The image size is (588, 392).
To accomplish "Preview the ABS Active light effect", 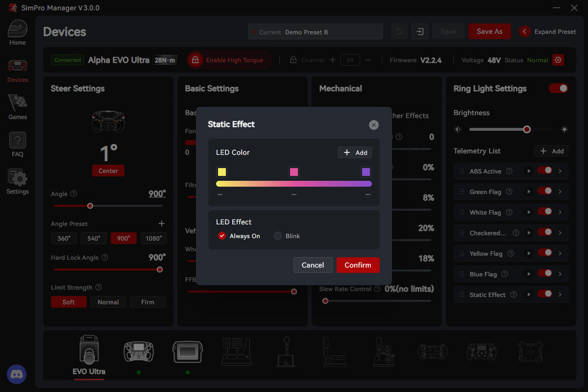I will (x=529, y=171).
